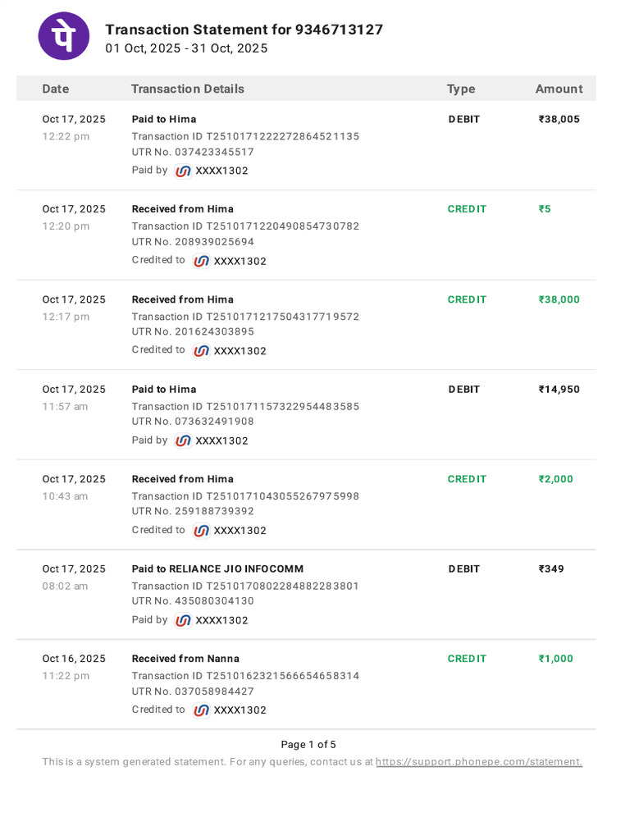The width and height of the screenshot is (630, 840).
Task: Click the CREDIT label for ₹1,000
Action: 467,659
